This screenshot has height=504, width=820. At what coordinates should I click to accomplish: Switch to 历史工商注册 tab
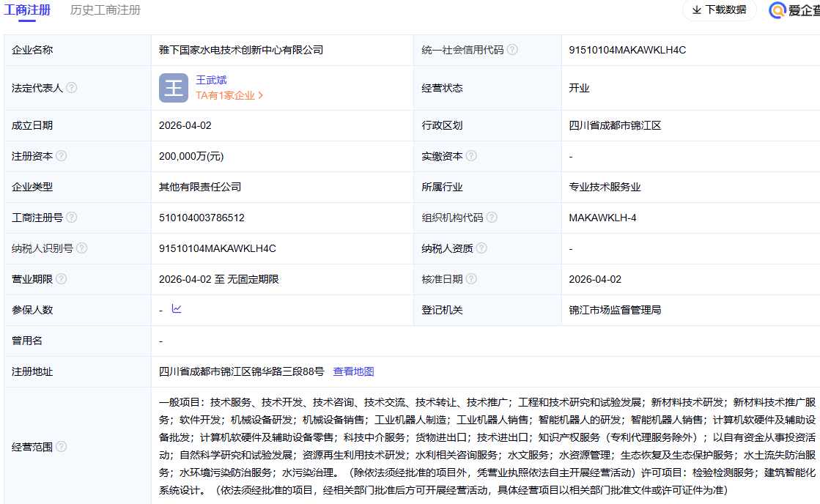pyautogui.click(x=106, y=10)
